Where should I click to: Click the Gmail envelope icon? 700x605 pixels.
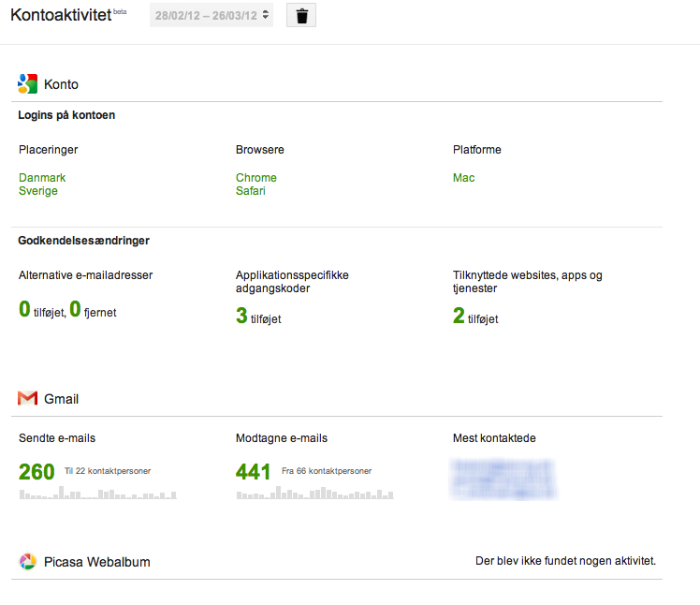[28, 398]
